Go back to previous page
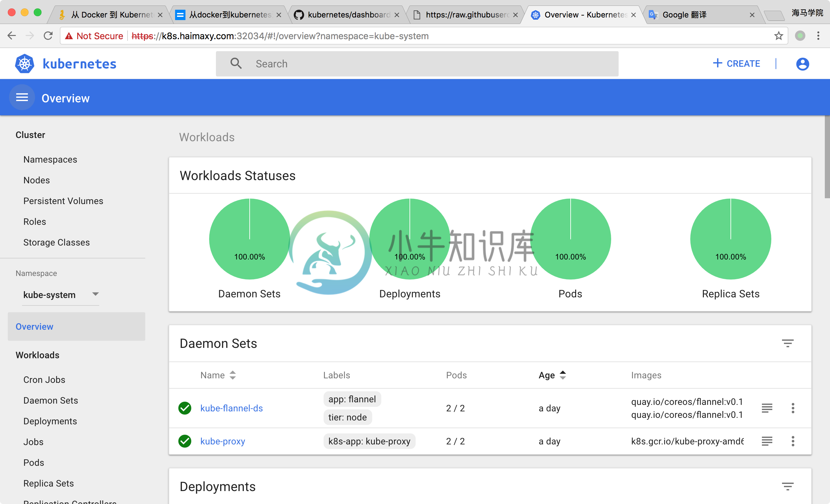 [x=12, y=36]
